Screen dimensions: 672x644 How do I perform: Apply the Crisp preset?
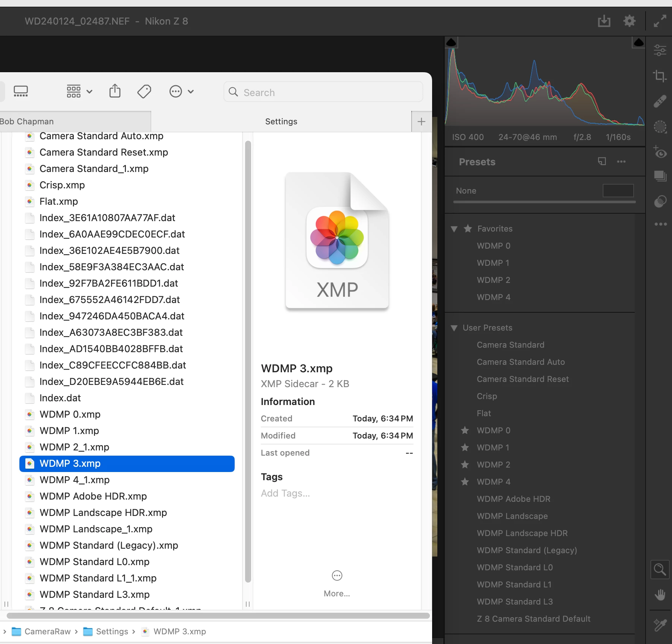487,396
